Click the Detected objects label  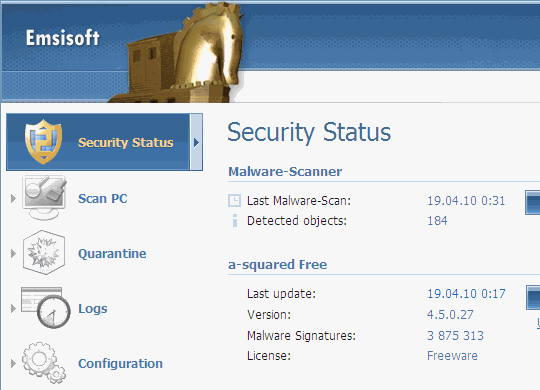click(x=297, y=220)
